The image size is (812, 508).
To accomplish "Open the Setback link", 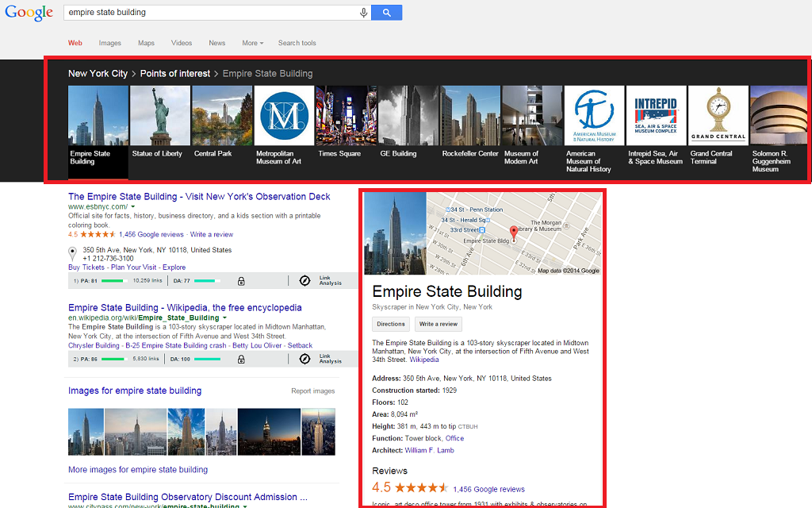I will click(300, 346).
